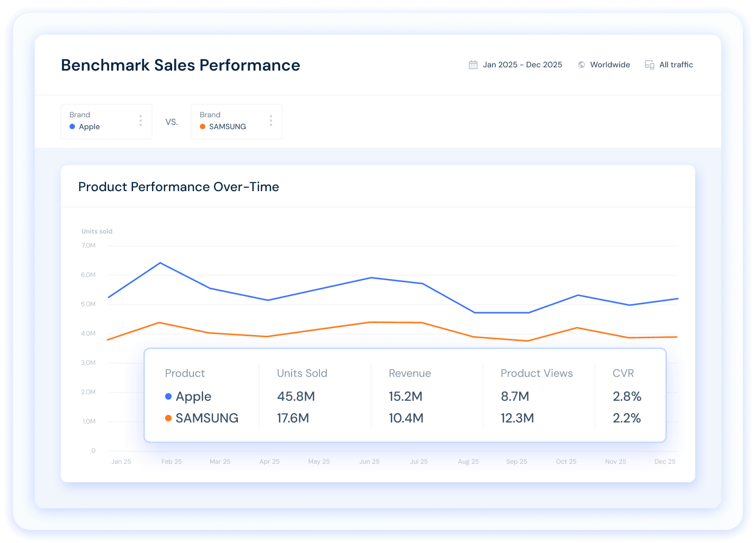The image size is (756, 543).
Task: Click the 7.0M y-axis label
Action: (x=89, y=245)
